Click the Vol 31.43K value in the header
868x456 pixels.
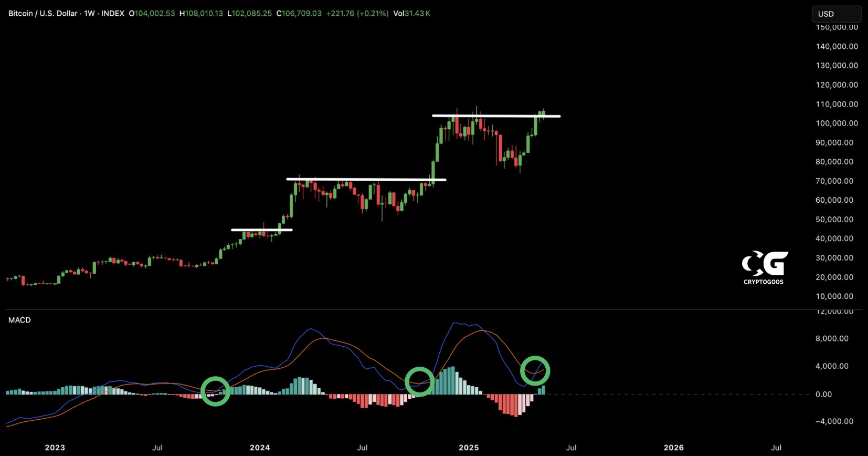[x=411, y=14]
